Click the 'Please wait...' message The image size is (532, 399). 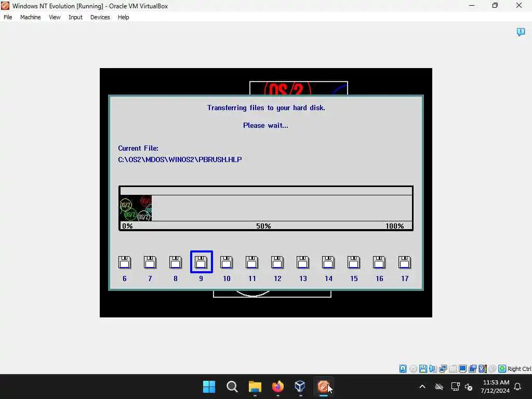tap(265, 126)
